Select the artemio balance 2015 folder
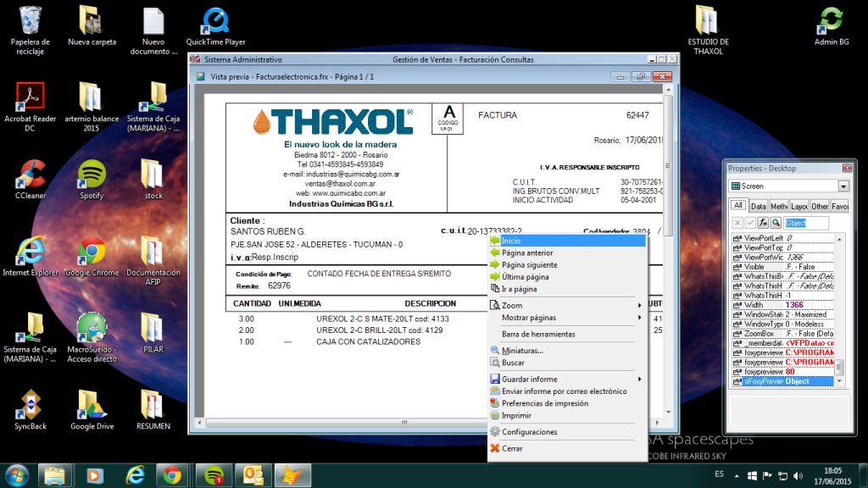Image resolution: width=868 pixels, height=488 pixels. pyautogui.click(x=92, y=108)
